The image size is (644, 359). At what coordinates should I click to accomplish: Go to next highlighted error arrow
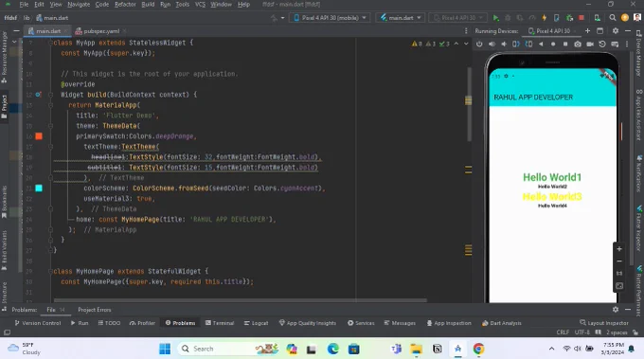(x=466, y=44)
